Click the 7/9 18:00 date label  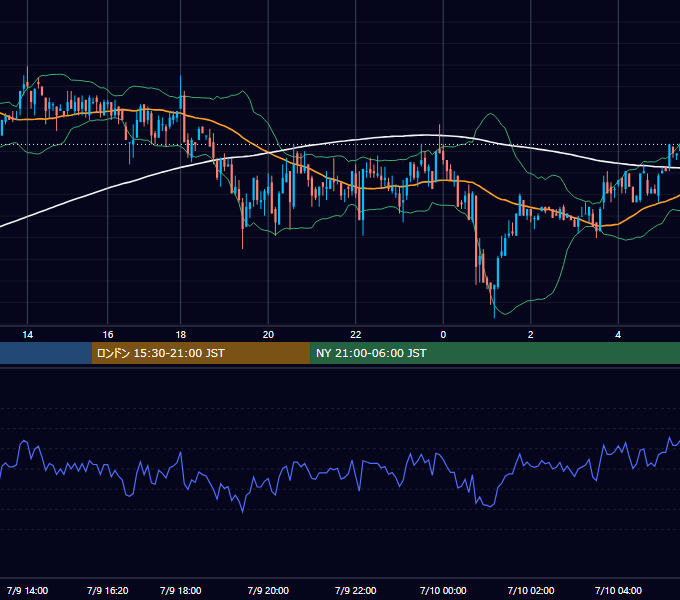click(180, 590)
